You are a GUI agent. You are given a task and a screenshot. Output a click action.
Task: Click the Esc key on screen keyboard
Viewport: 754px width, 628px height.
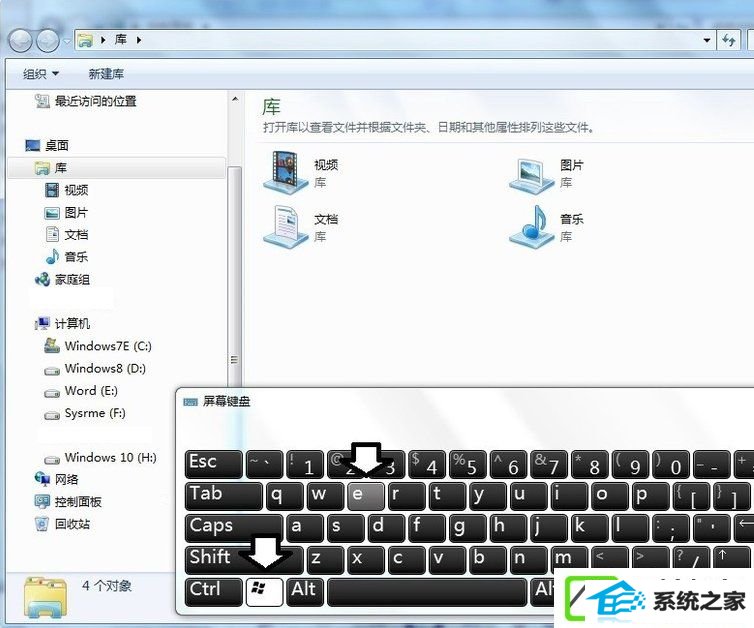[214, 464]
